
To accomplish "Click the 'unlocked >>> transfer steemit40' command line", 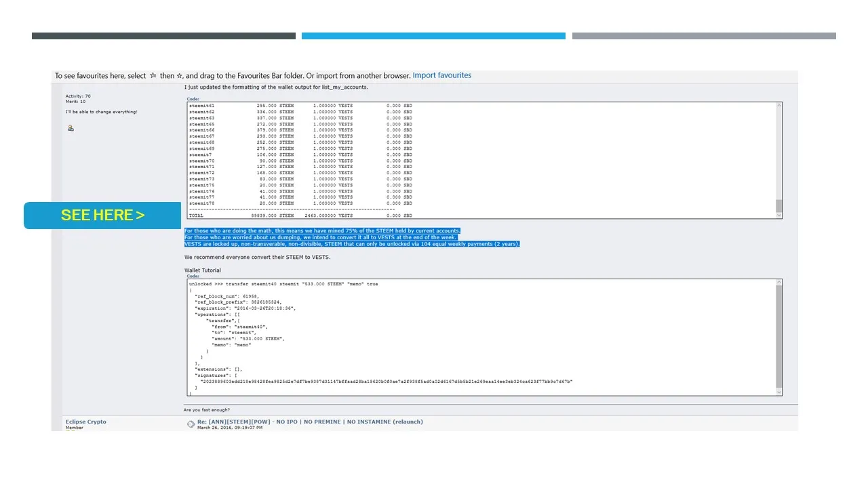I will click(283, 284).
